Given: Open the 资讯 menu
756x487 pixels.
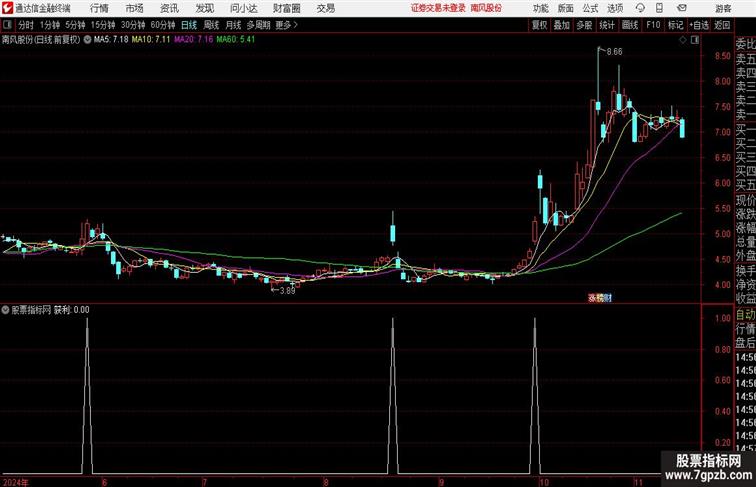Looking at the screenshot, I should coord(169,8).
